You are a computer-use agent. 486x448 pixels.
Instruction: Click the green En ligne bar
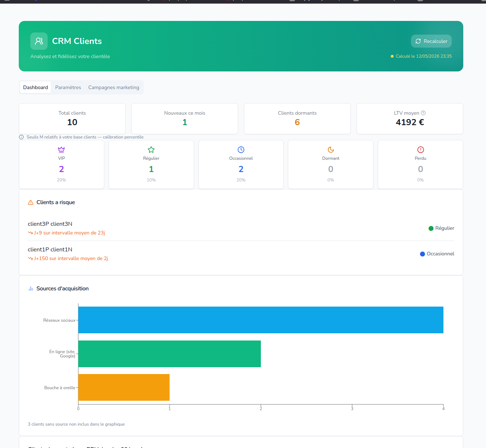pyautogui.click(x=170, y=354)
